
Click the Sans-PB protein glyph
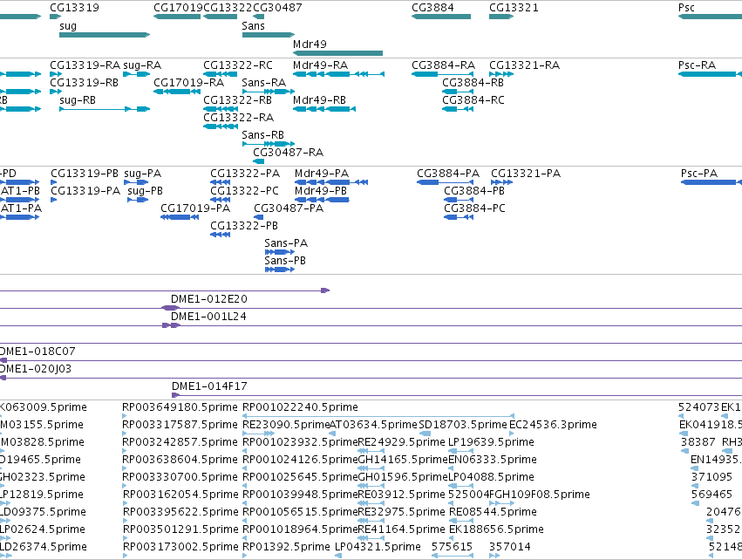280,270
